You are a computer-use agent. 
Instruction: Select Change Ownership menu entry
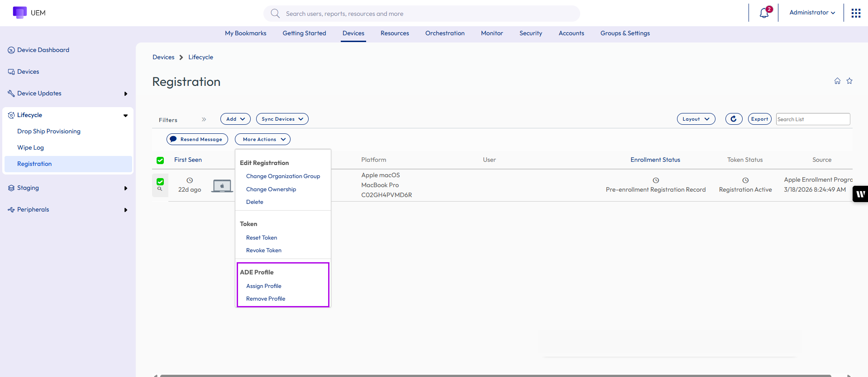271,189
